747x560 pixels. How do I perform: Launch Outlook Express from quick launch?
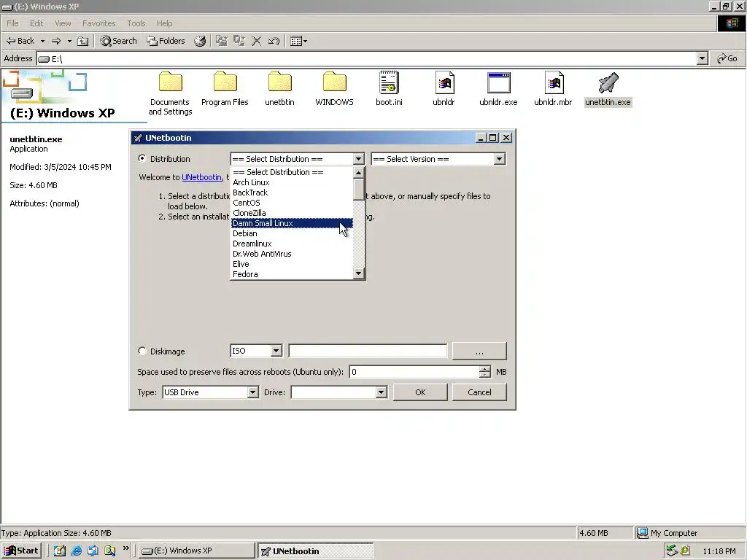93,551
